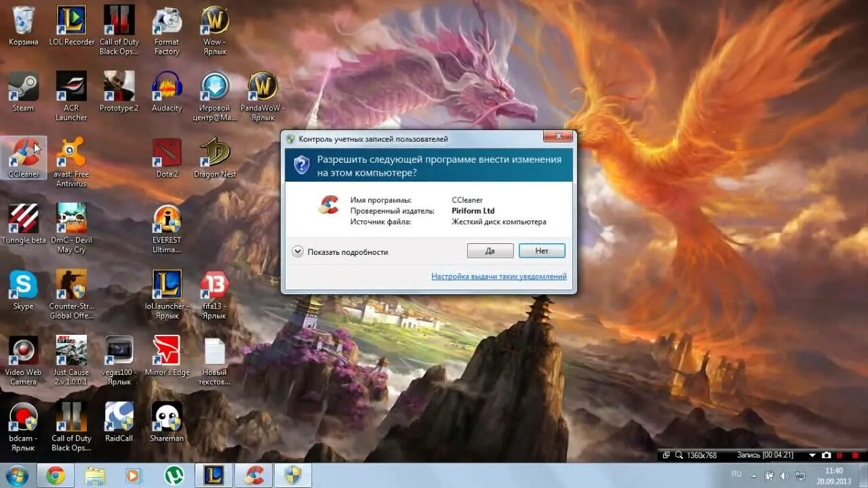
Task: Select the DmC - Devil May Cry icon
Action: tap(71, 229)
